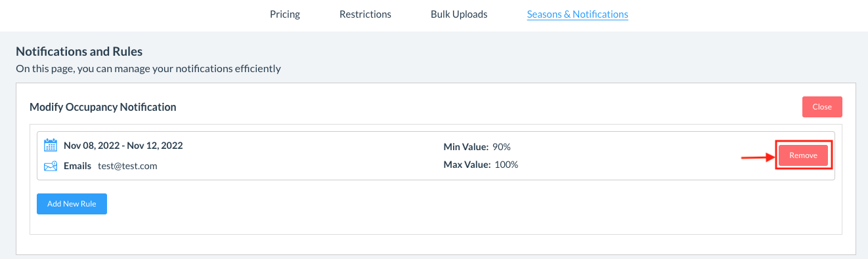The image size is (868, 259).
Task: Click the red arrow pointing to Remove
Action: click(x=758, y=157)
